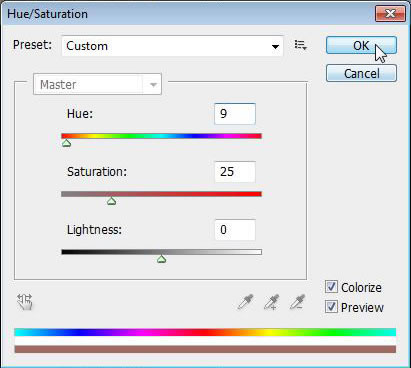Open the Preset dropdown showing Custom
Screen dimensions: 411x368
[172, 46]
